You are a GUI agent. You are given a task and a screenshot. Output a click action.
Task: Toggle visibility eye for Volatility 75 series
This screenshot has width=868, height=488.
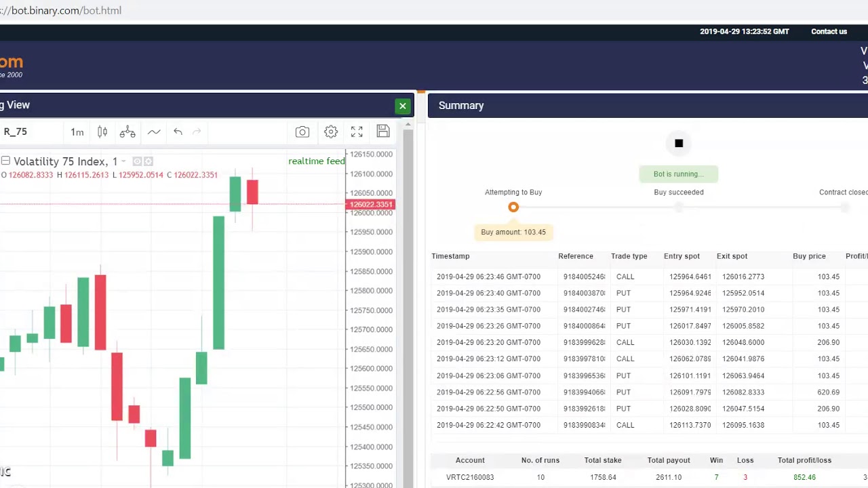tap(137, 161)
